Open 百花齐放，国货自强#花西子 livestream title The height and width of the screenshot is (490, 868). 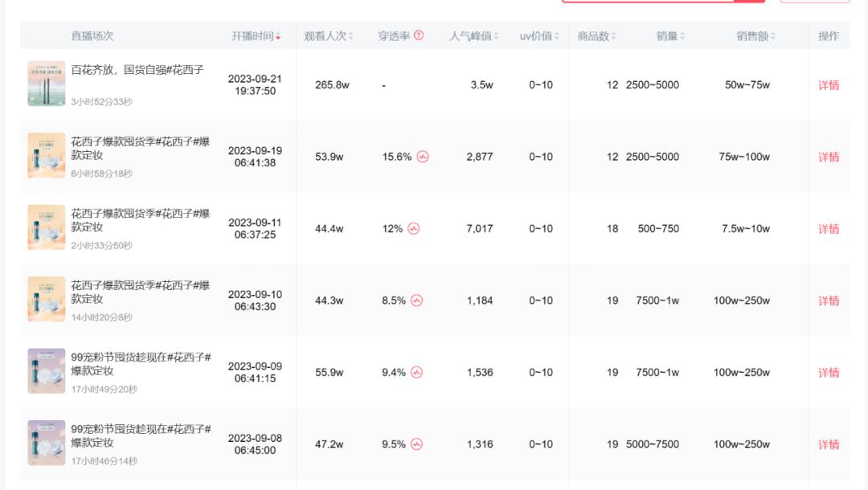[137, 70]
